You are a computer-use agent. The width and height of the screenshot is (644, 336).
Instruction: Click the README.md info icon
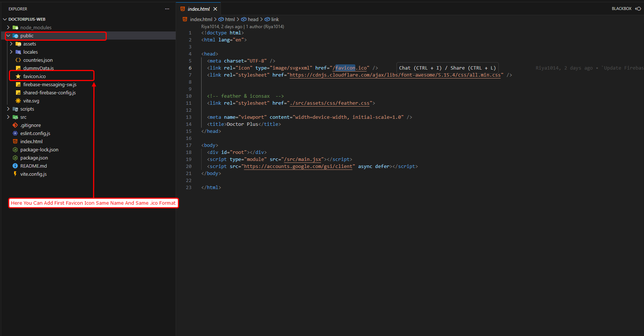(15, 166)
